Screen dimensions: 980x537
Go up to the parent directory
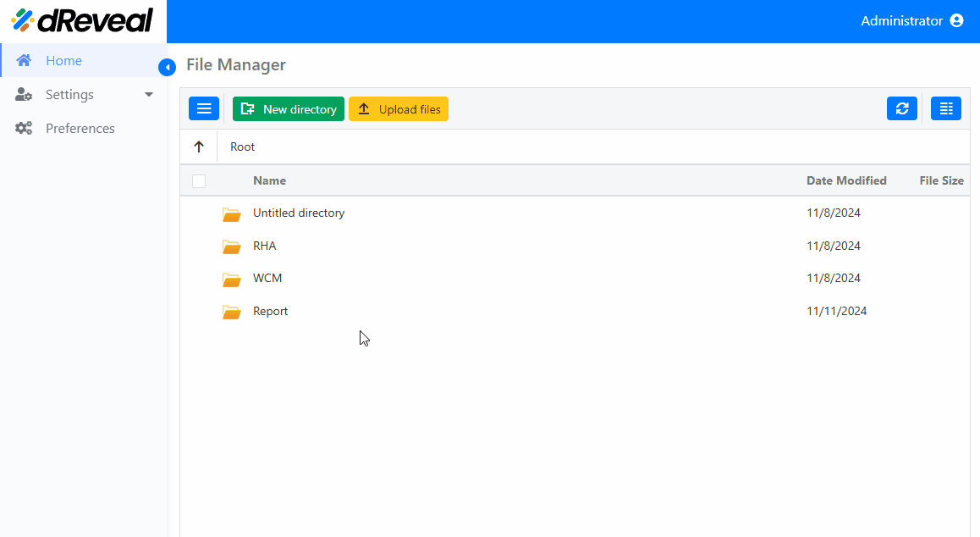pos(199,147)
